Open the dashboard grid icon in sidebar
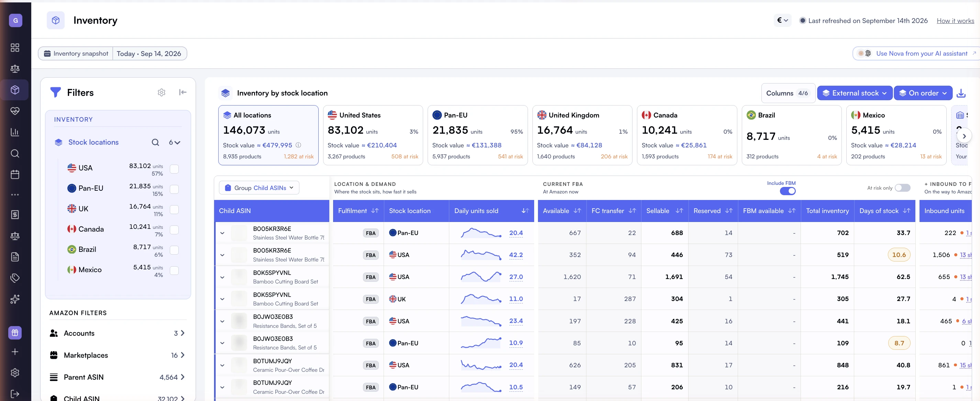 click(x=15, y=47)
